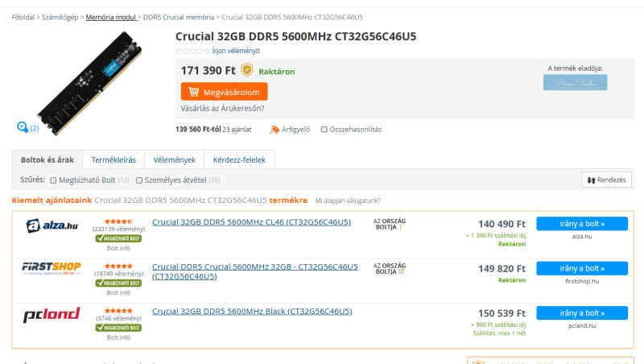Click the (233139 vélemény) reviews count
Image resolution: width=644 pixels, height=364 pixels.
(x=118, y=230)
